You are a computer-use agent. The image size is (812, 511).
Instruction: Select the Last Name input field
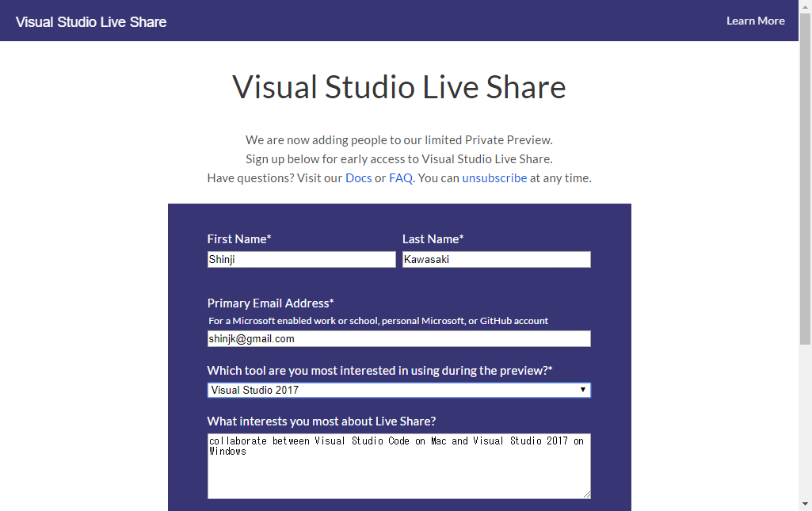(496, 259)
